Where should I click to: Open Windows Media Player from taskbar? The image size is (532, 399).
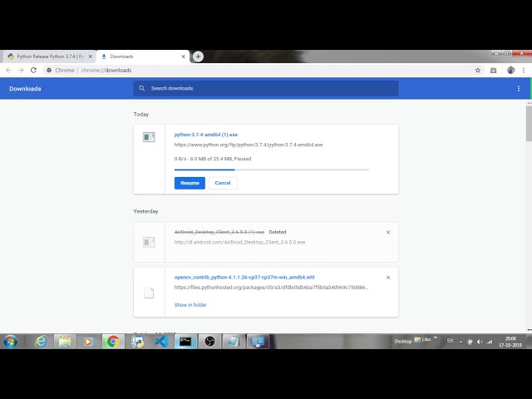click(x=88, y=342)
